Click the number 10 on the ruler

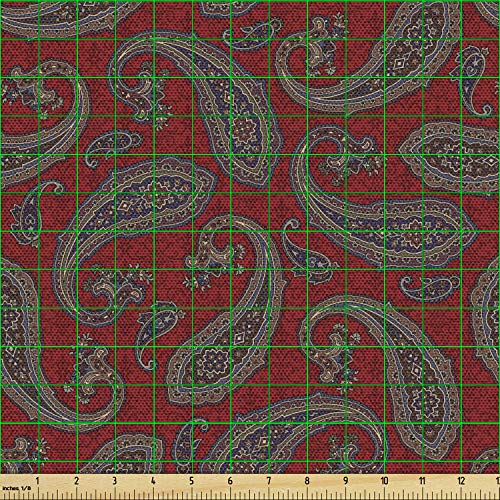pos(384,481)
